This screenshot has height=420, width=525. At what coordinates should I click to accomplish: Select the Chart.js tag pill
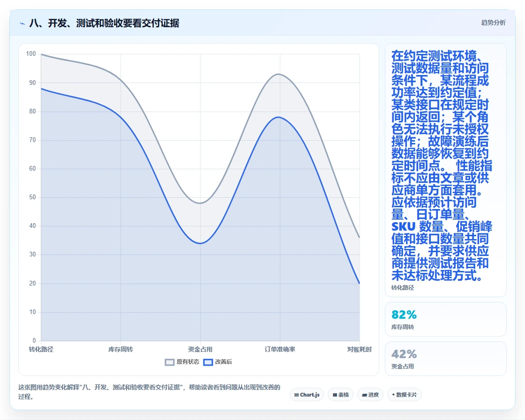click(x=307, y=395)
